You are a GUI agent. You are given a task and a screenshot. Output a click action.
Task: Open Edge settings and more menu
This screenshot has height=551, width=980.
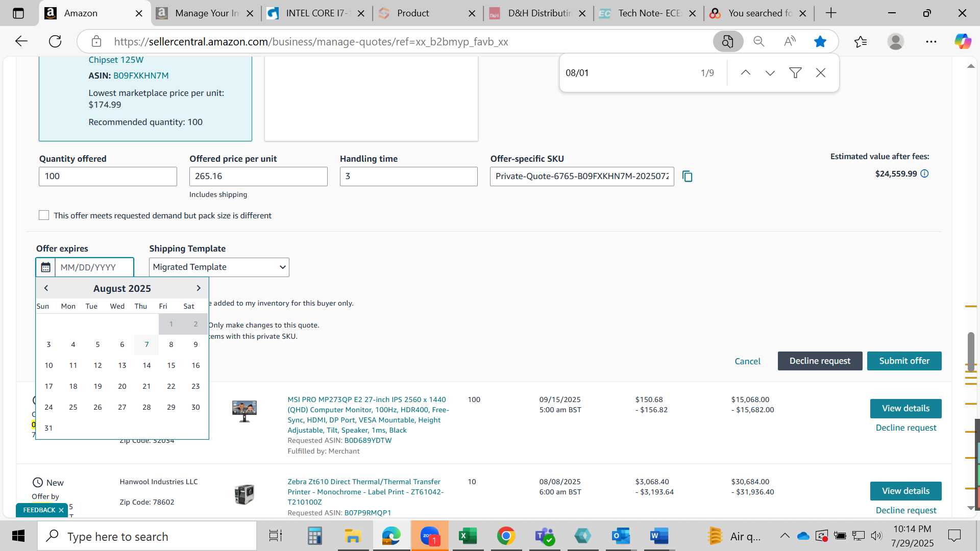pyautogui.click(x=931, y=41)
